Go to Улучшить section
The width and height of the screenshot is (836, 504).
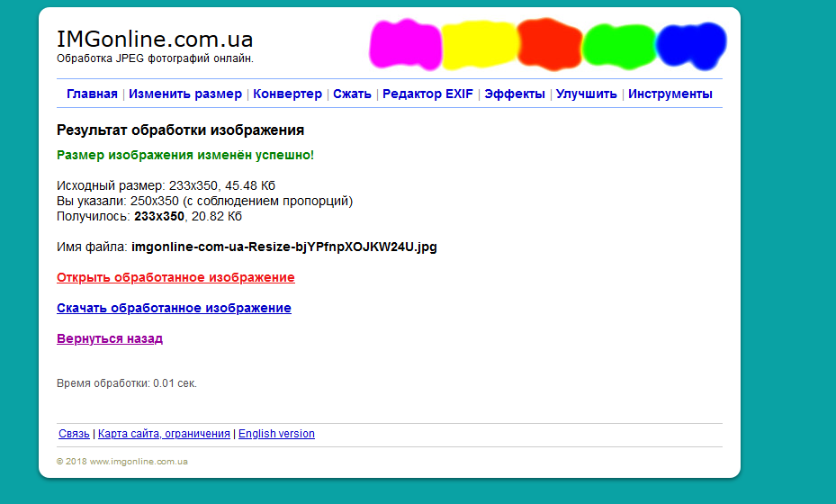[x=587, y=94]
